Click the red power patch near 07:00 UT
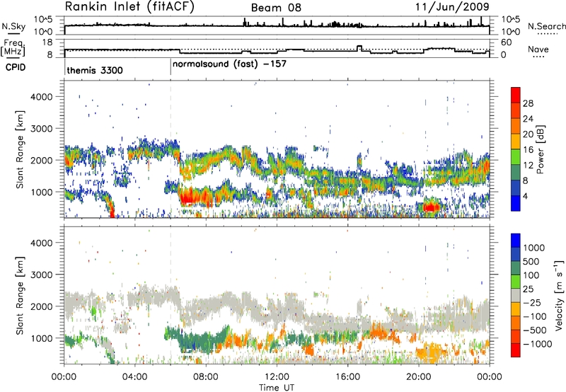This screenshot has width=566, height=392. 188,198
